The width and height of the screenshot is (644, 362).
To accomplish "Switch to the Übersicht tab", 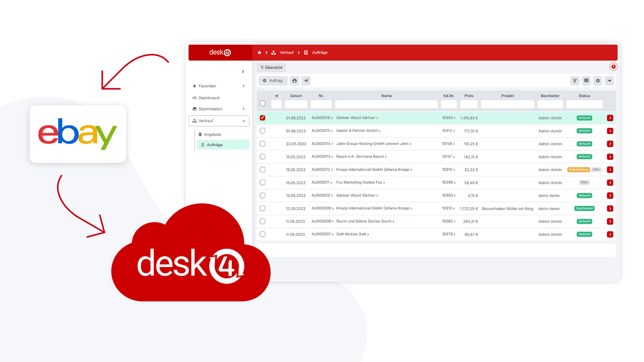I will (271, 67).
